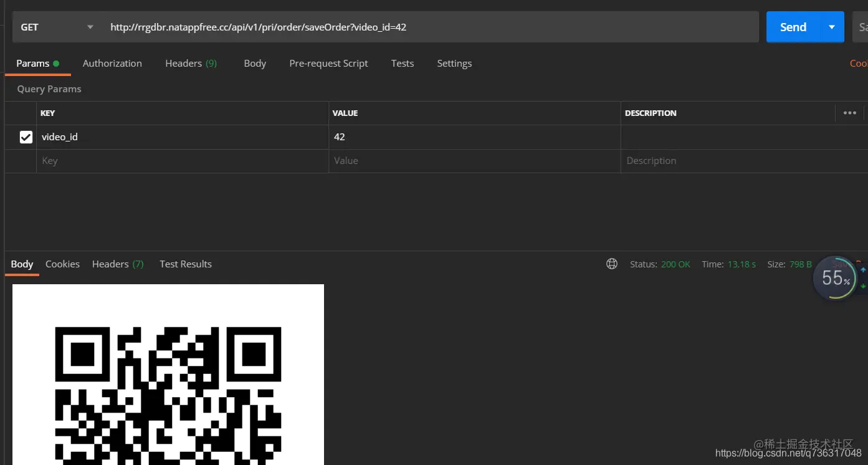The width and height of the screenshot is (868, 465).
Task: Click the request URL field
Action: tap(430, 27)
